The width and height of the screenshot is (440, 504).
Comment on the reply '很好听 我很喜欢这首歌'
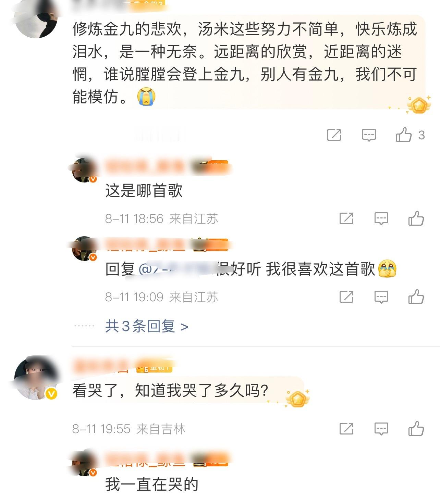[x=381, y=297]
